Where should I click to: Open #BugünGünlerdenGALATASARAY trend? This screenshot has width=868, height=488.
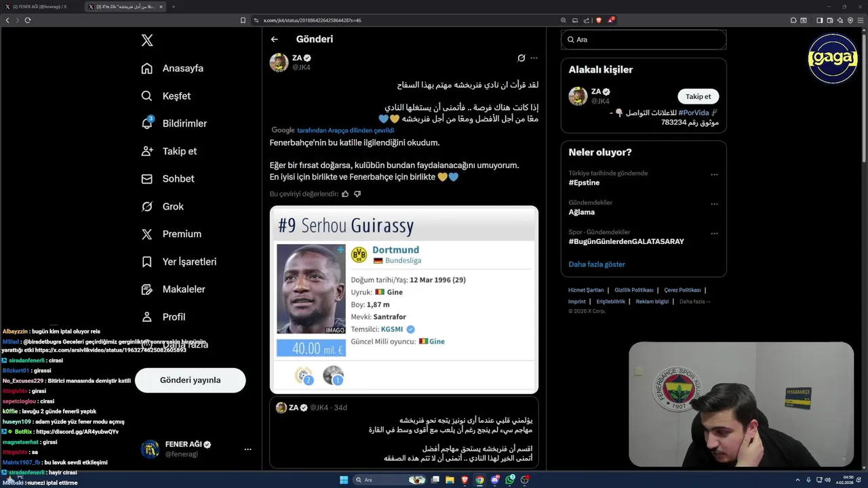click(627, 241)
